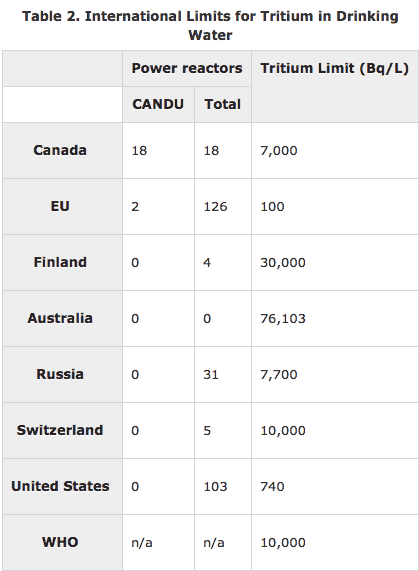Click the table title about Tritium limits

[x=210, y=25]
